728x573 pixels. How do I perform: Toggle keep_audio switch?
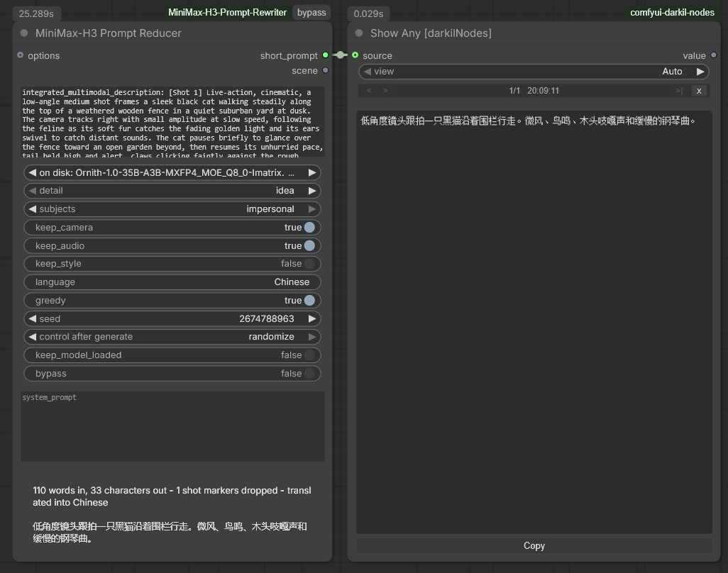click(x=309, y=246)
